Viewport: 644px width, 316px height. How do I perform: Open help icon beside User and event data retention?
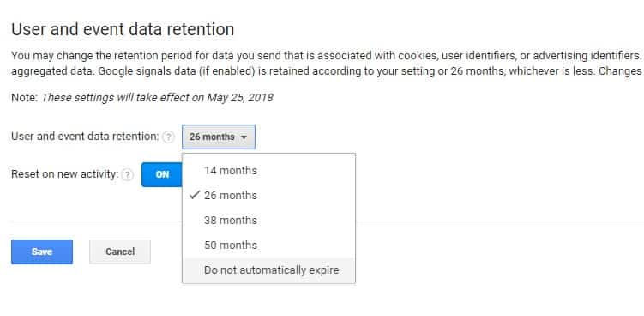(168, 137)
